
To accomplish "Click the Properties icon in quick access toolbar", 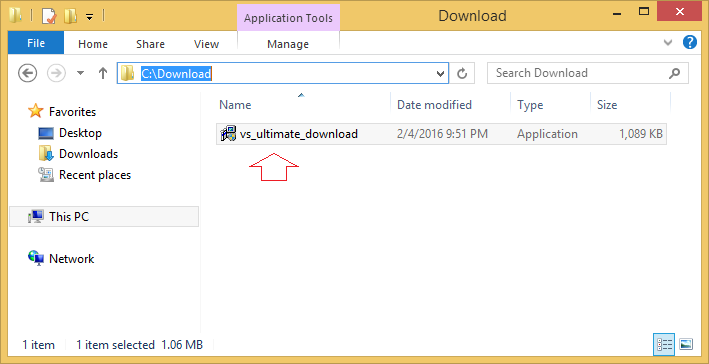I will (x=49, y=17).
